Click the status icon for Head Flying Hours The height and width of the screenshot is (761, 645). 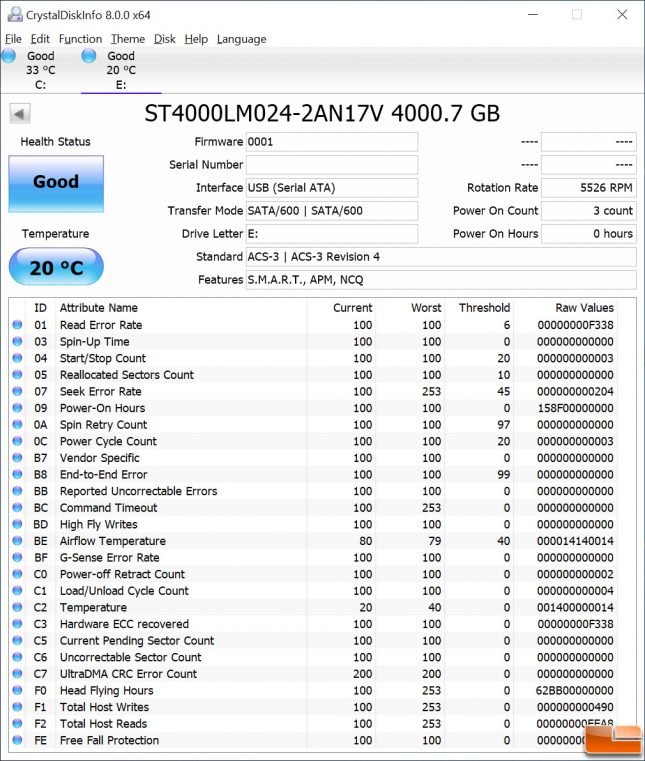point(17,690)
